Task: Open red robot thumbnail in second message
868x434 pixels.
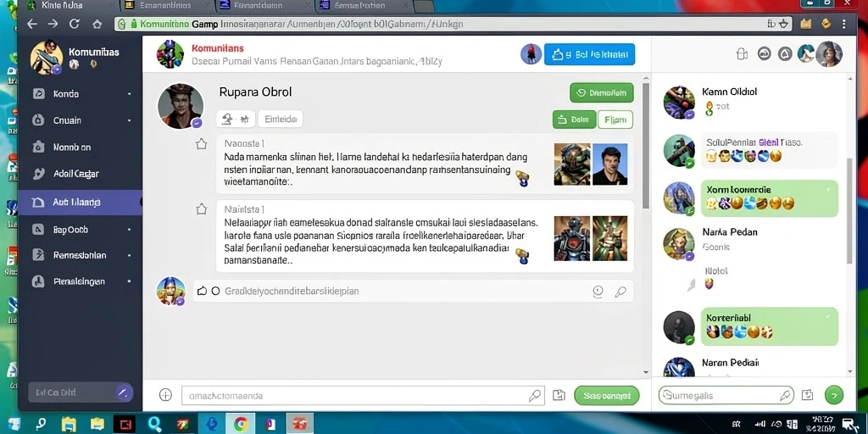Action: (x=572, y=238)
